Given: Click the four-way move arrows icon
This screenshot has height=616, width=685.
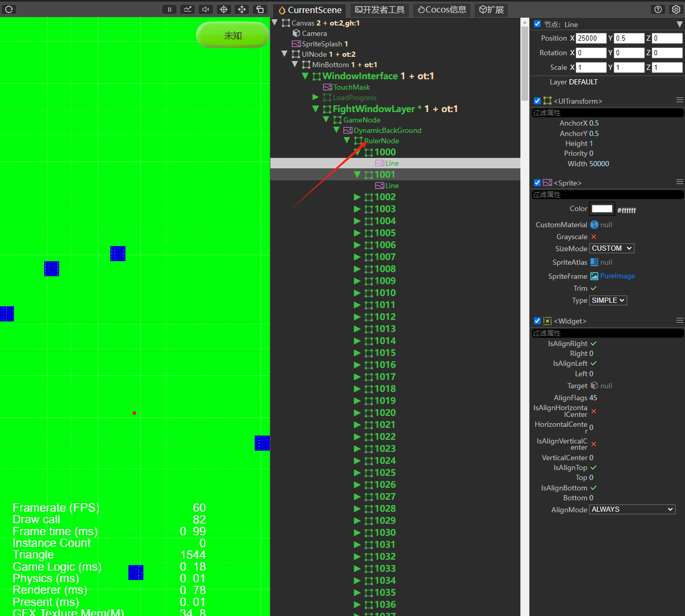Looking at the screenshot, I should pos(242,9).
